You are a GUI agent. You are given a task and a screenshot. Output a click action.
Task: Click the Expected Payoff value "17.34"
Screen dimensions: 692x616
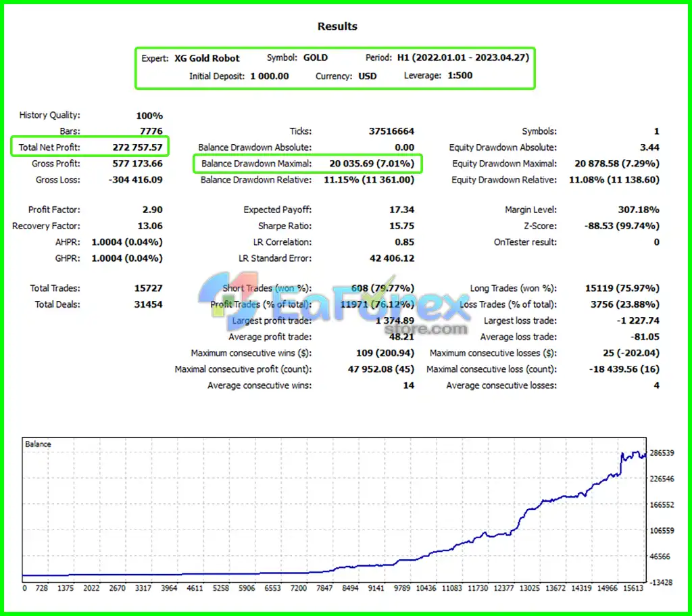(x=401, y=210)
